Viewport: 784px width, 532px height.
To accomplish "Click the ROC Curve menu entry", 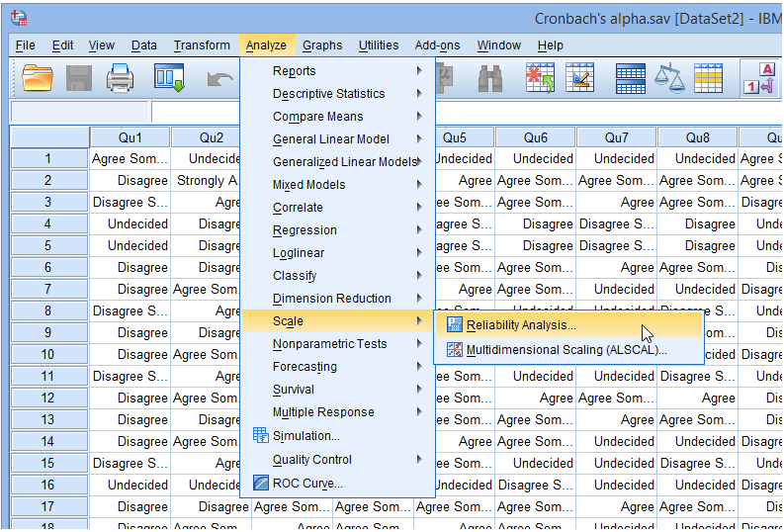I will pos(307,484).
